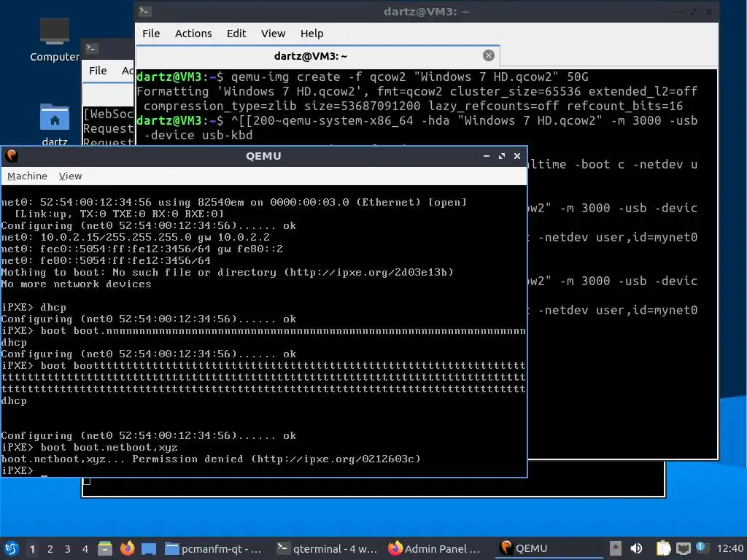Switch to Admin Panel Firefox taskbar entry
The width and height of the screenshot is (747, 560).
434,548
